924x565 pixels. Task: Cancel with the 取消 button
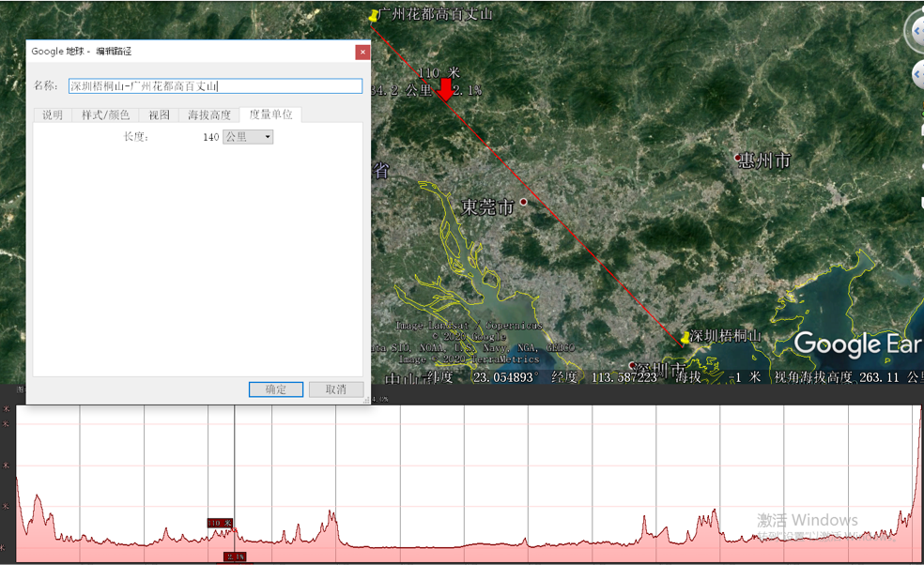point(336,389)
